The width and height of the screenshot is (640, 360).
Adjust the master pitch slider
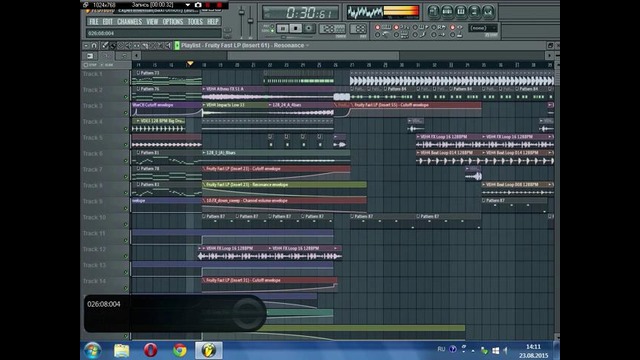pos(251,22)
